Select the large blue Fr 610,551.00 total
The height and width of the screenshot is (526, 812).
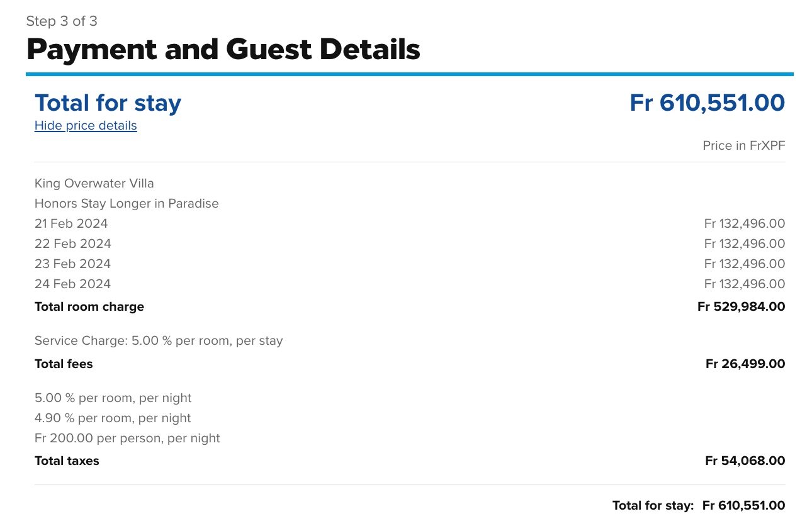click(x=707, y=103)
